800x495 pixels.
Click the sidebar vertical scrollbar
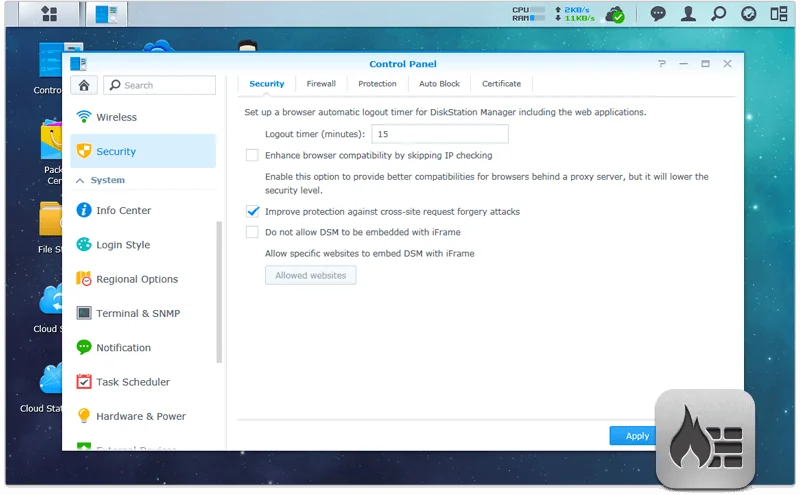point(219,290)
